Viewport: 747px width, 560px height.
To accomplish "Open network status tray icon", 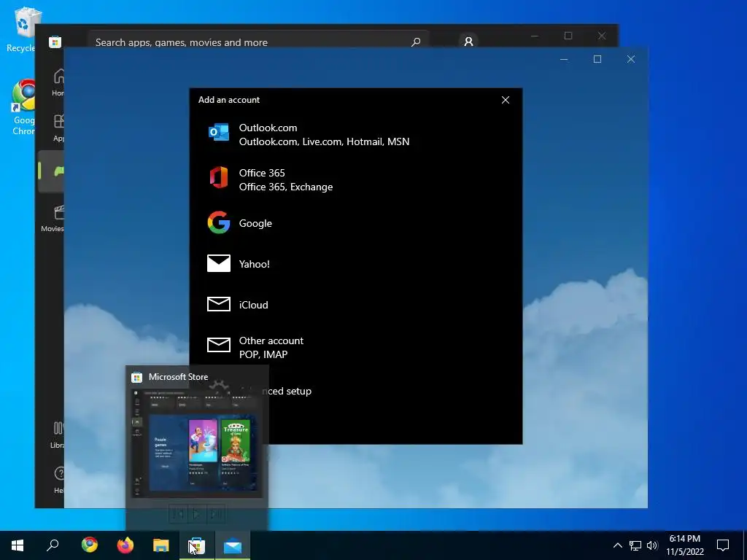I will pos(635,545).
